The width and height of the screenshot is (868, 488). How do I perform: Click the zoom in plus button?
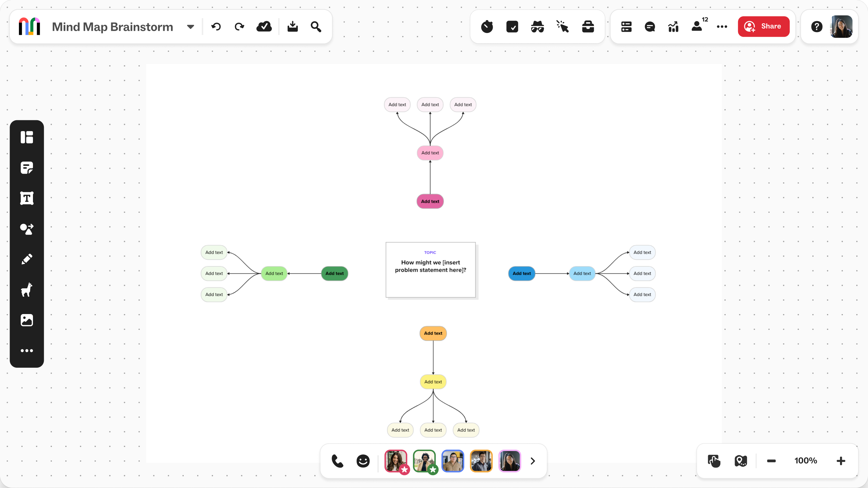pyautogui.click(x=841, y=461)
